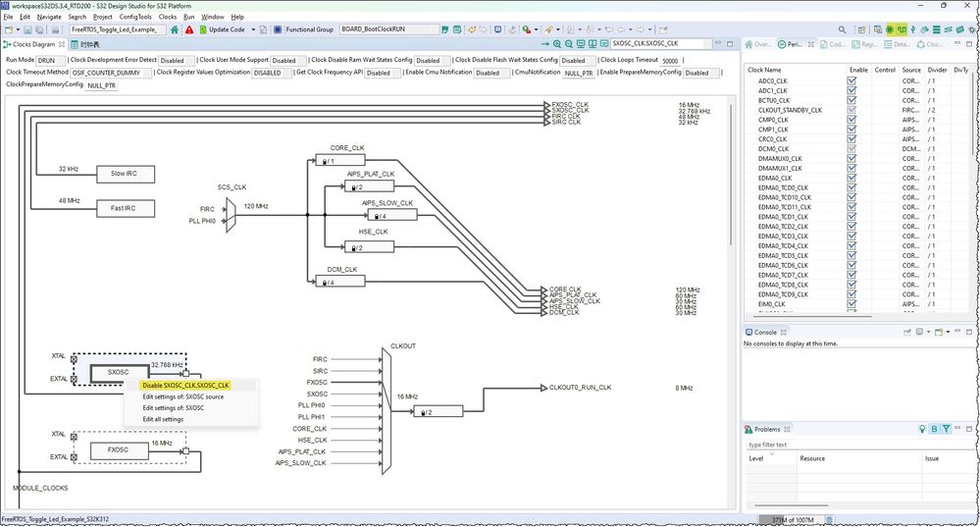Click the garbage collector trash icon in status bar
The image size is (980, 527).
pyautogui.click(x=829, y=519)
